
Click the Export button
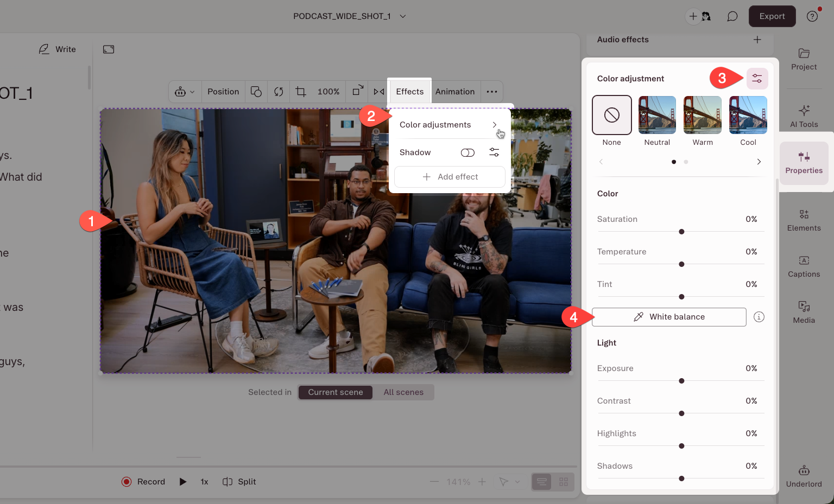[x=772, y=16]
